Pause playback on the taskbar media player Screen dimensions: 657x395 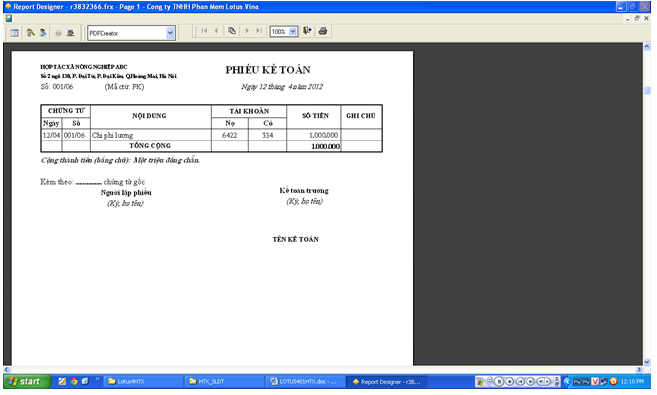[499, 382]
